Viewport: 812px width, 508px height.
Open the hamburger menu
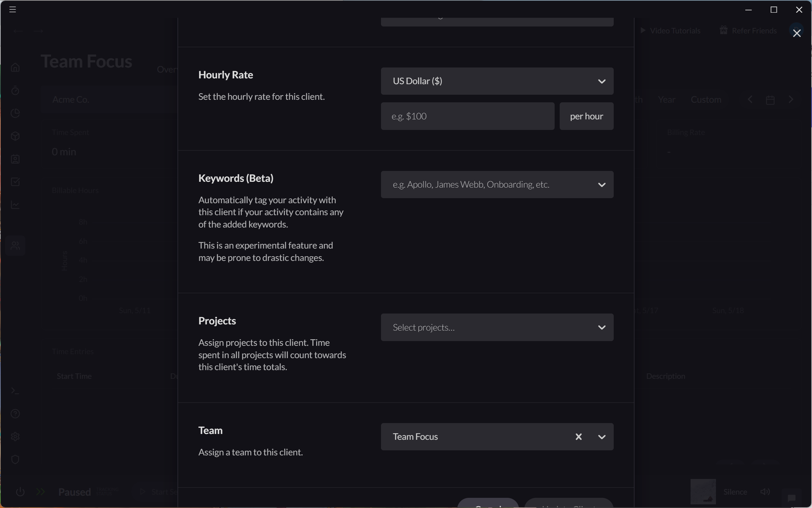click(x=12, y=9)
